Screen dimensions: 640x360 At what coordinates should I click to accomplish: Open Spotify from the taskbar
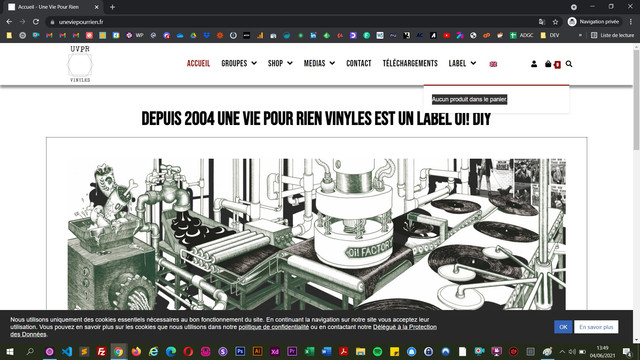point(378,351)
